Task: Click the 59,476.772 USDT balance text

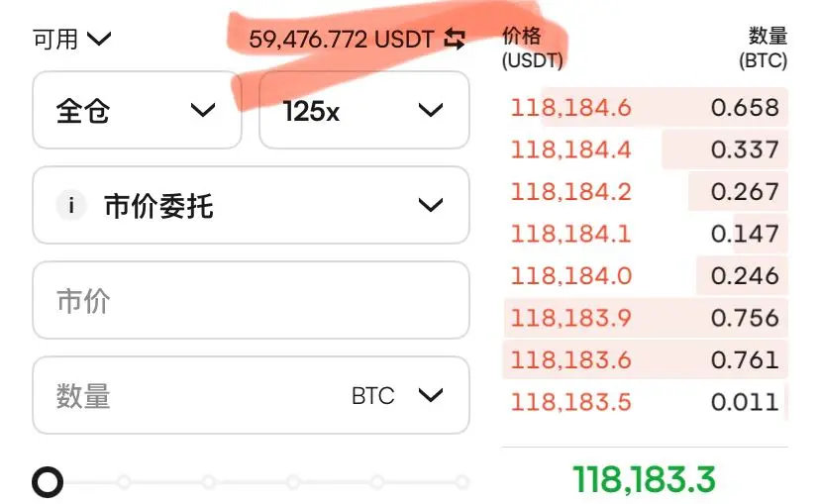Action: tap(342, 40)
